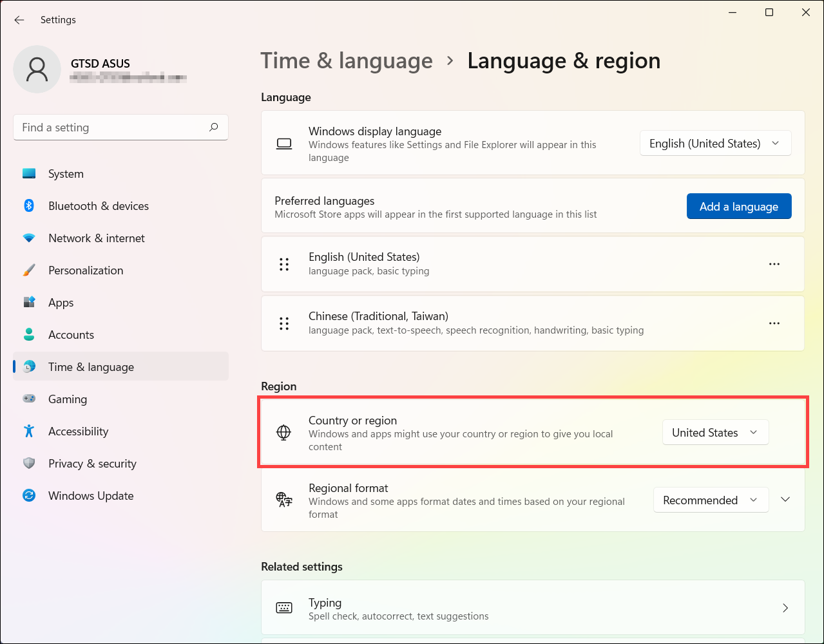The width and height of the screenshot is (824, 644).
Task: Click the Network wifi icon
Action: [x=29, y=238]
